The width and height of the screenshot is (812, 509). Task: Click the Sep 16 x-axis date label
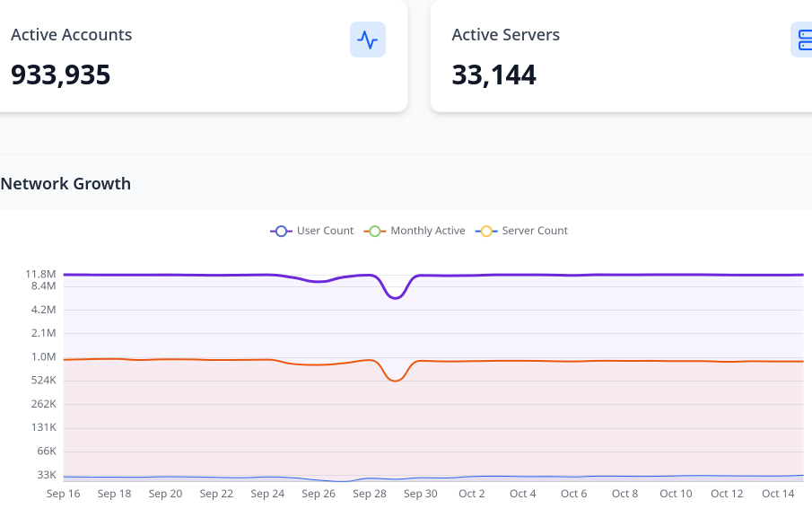[x=63, y=494]
